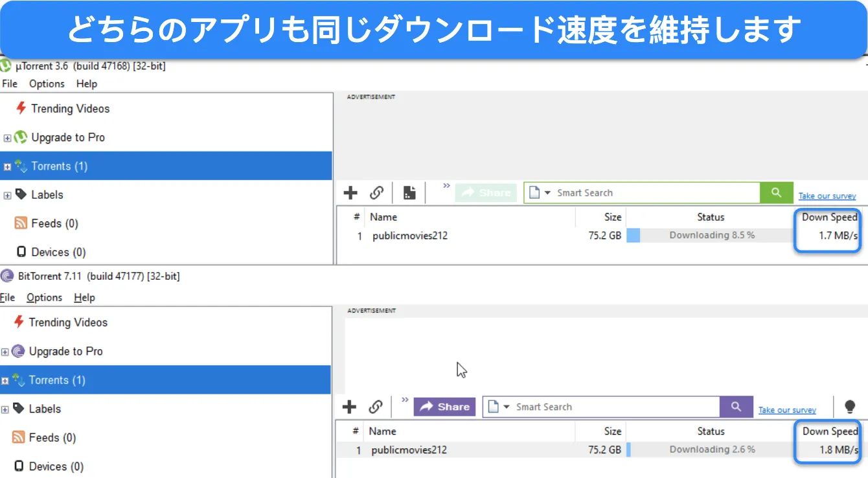Open File menu in BitTorrent window
868x478 pixels.
coord(8,297)
